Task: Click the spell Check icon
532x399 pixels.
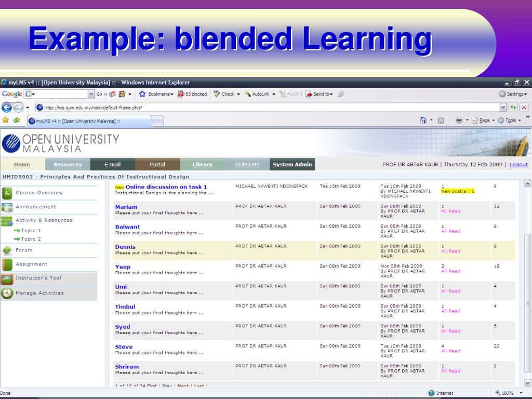Action: [x=217, y=94]
